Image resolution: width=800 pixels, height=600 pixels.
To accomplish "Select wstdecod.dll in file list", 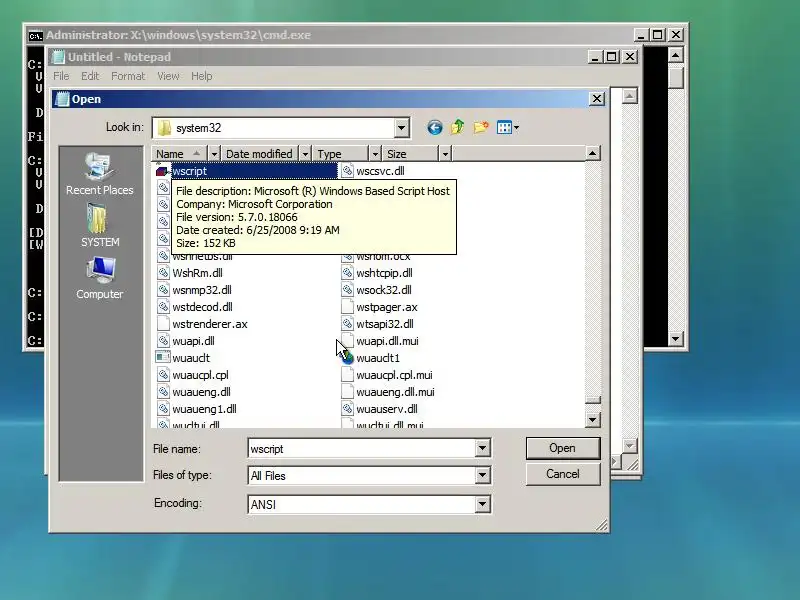I will pos(202,307).
